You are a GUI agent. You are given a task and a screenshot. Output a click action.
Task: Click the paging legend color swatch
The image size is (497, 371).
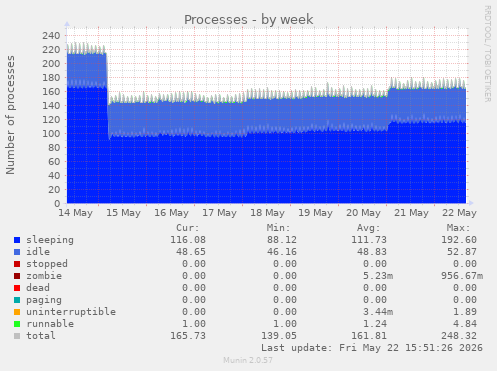[17, 300]
